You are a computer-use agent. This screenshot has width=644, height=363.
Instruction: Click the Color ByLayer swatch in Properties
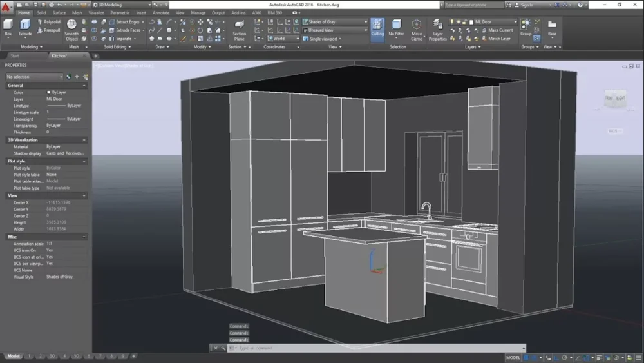[49, 93]
